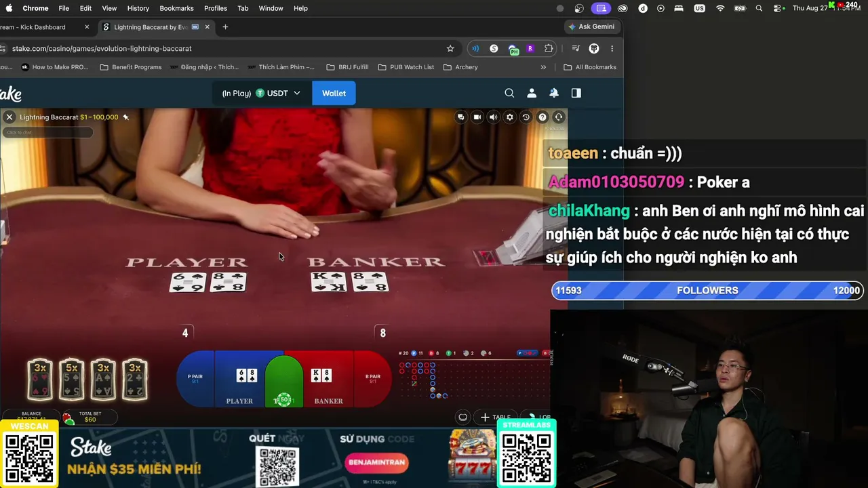Viewport: 868px width, 488px height.
Task: Toggle the Stake side panel icon
Action: (576, 93)
